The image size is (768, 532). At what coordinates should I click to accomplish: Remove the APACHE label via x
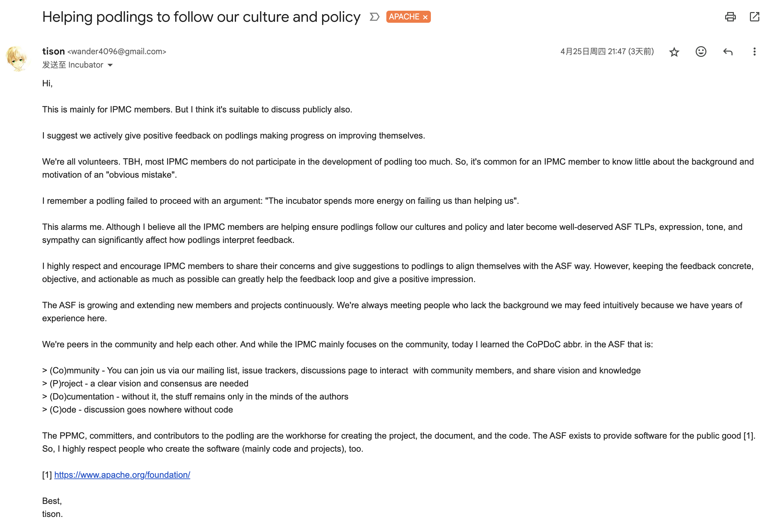pos(425,17)
